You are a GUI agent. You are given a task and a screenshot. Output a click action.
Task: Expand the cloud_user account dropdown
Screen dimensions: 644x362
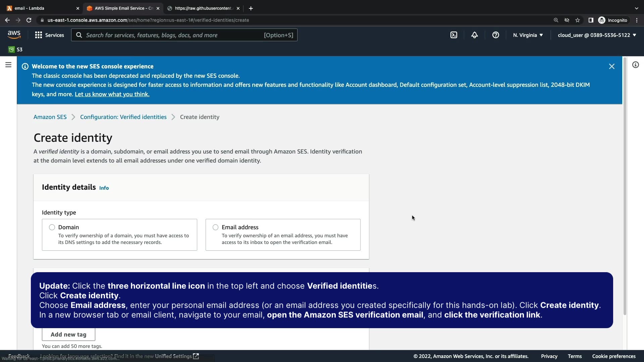tap(597, 35)
